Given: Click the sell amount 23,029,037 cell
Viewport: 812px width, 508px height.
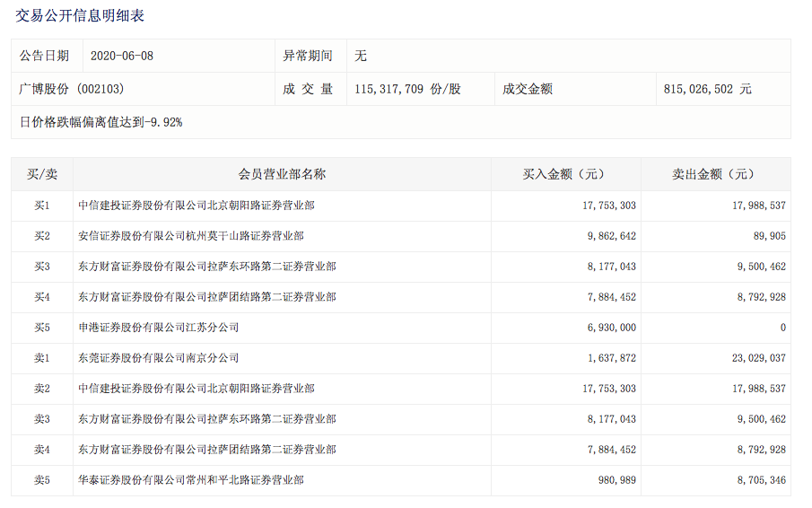Looking at the screenshot, I should click(x=754, y=358).
